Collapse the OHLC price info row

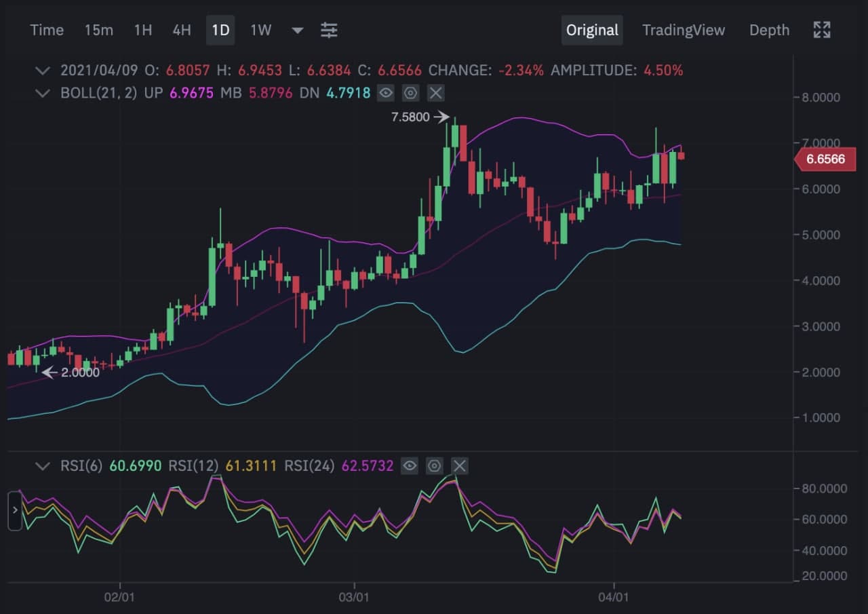43,71
